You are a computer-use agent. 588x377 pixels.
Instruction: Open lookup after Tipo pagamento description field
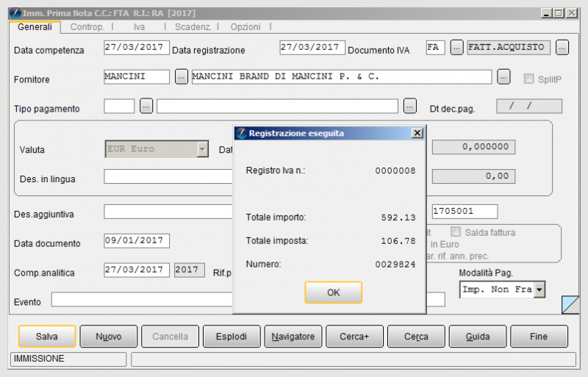(x=410, y=106)
